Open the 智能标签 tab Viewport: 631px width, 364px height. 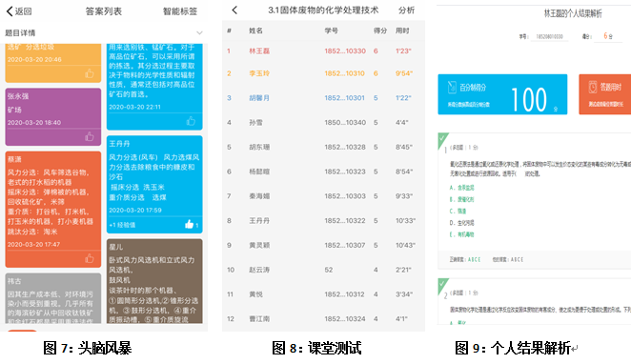pos(180,11)
